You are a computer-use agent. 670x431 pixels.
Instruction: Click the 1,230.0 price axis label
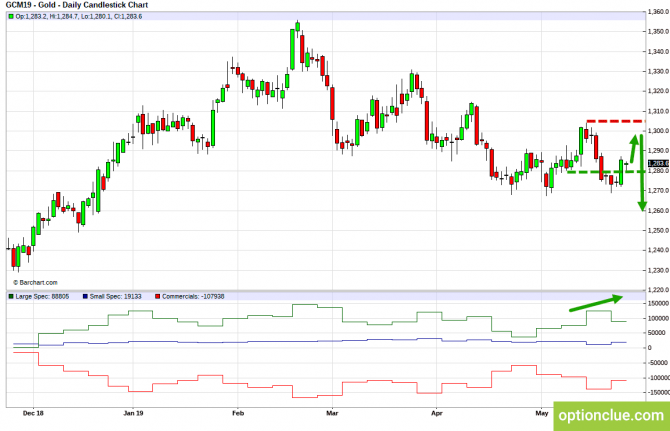(x=658, y=270)
